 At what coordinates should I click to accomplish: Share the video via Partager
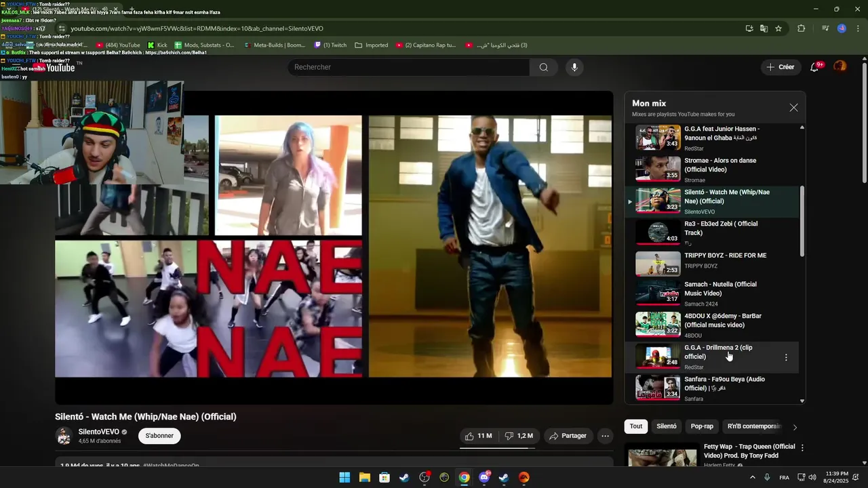click(x=568, y=436)
